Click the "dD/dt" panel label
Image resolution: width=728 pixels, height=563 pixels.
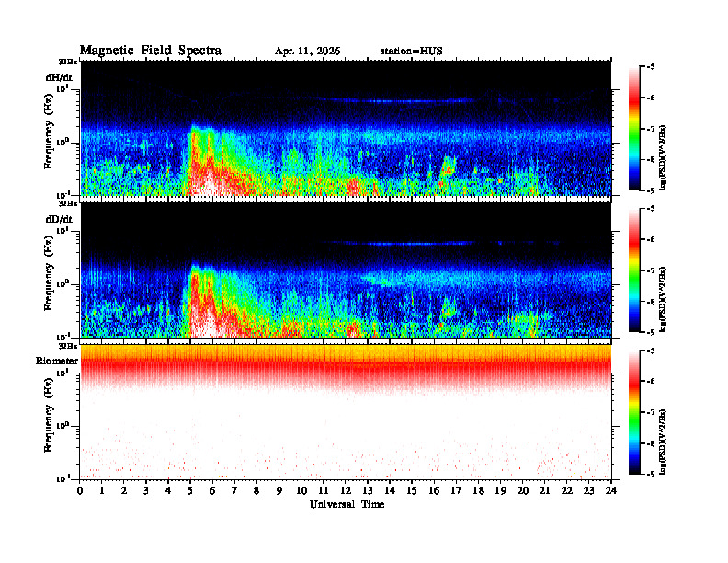(x=59, y=219)
